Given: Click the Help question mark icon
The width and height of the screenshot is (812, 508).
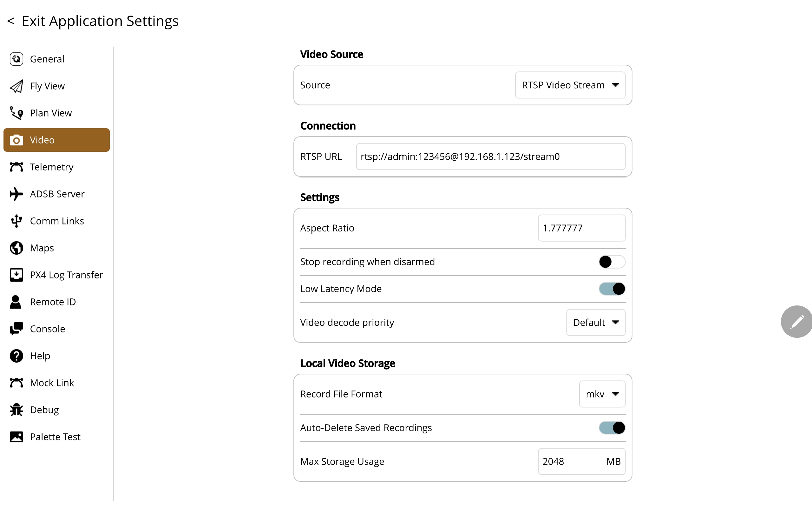Looking at the screenshot, I should click(16, 356).
